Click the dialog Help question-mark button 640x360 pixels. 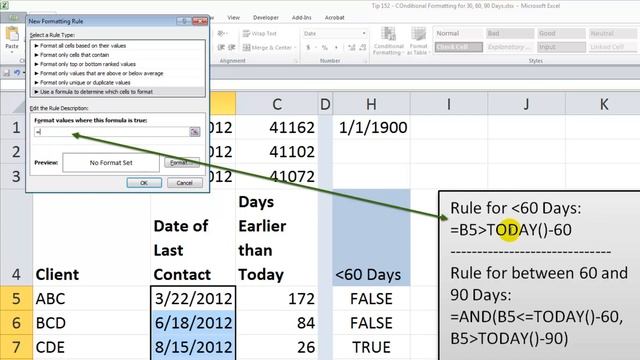184,21
